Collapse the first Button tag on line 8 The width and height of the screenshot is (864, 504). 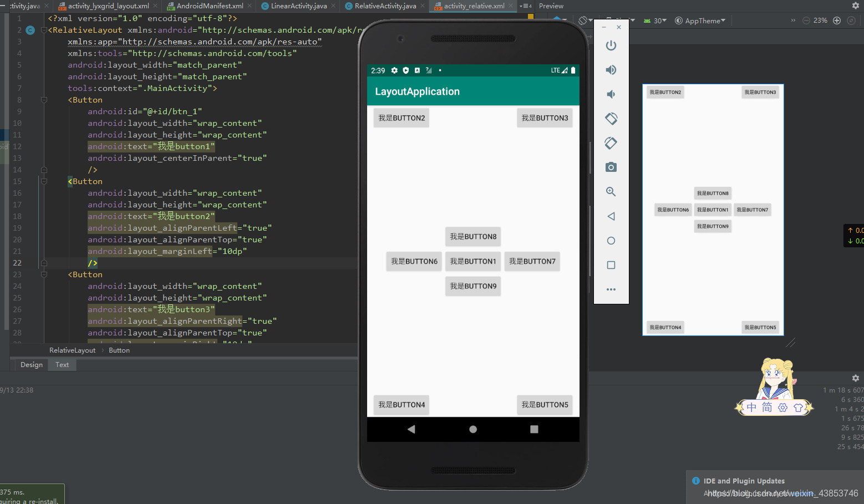[44, 100]
